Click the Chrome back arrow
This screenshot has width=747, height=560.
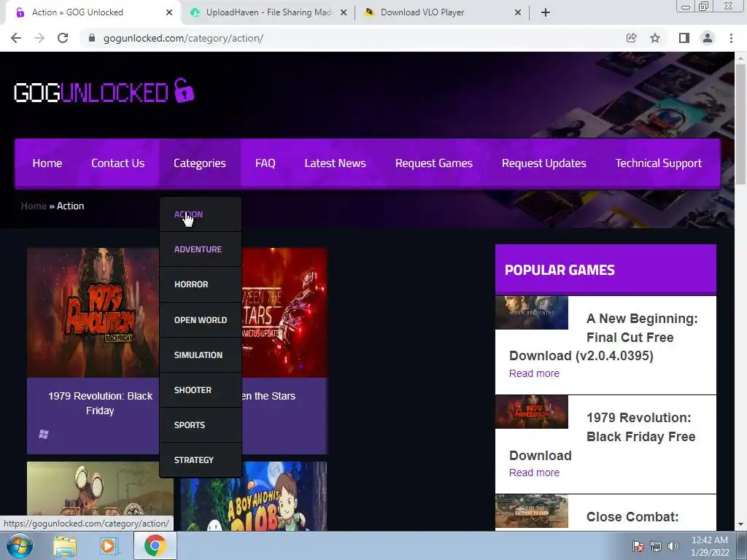pyautogui.click(x=16, y=38)
